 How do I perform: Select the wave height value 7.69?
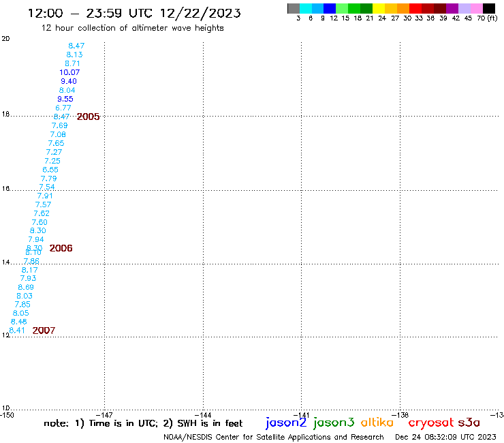(60, 126)
